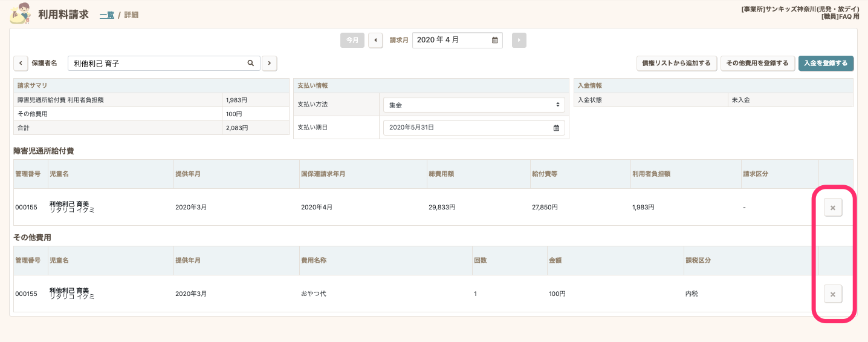Go to previous billing month arrow

375,40
